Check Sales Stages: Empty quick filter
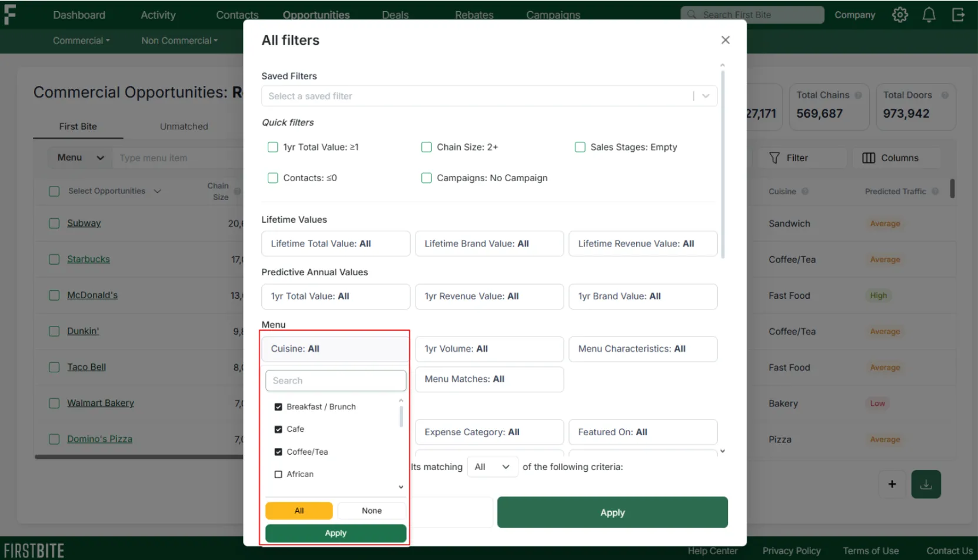Image resolution: width=978 pixels, height=560 pixels. tap(580, 147)
